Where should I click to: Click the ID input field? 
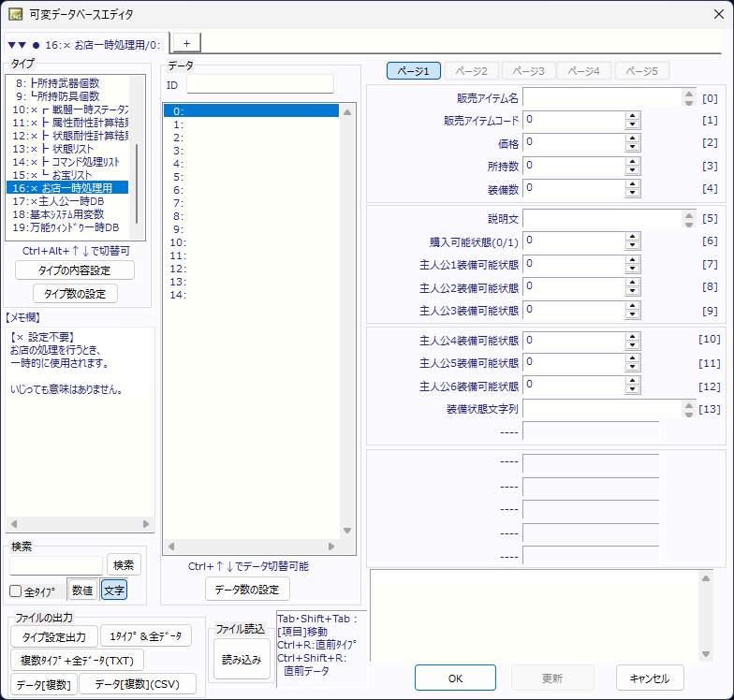tap(259, 85)
